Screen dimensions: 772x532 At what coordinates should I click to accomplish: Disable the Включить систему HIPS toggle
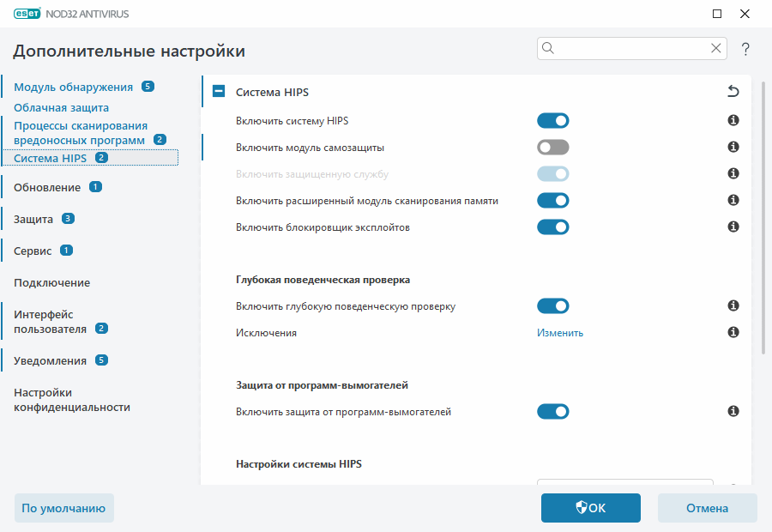click(552, 121)
